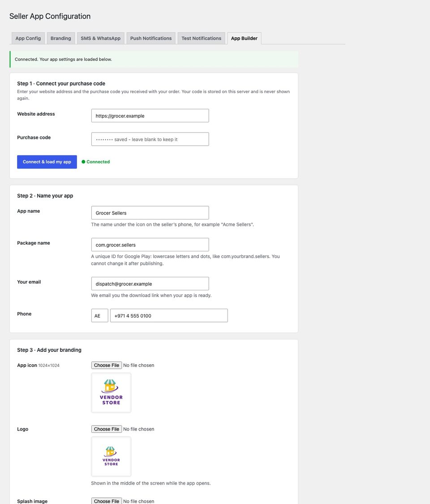430x504 pixels.
Task: Click the Splash image label
Action: [x=32, y=501]
